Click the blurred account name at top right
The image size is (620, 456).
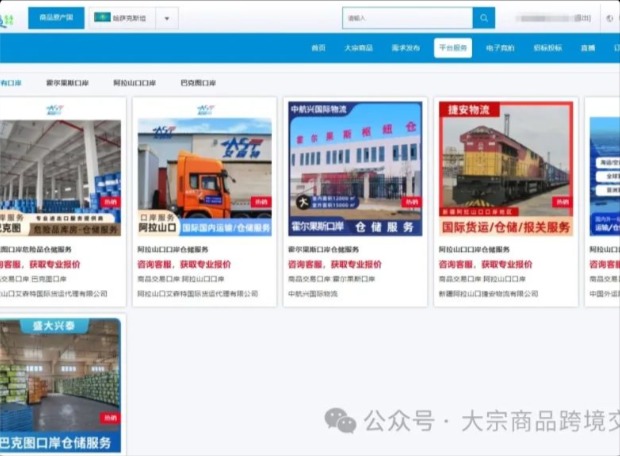545,18
